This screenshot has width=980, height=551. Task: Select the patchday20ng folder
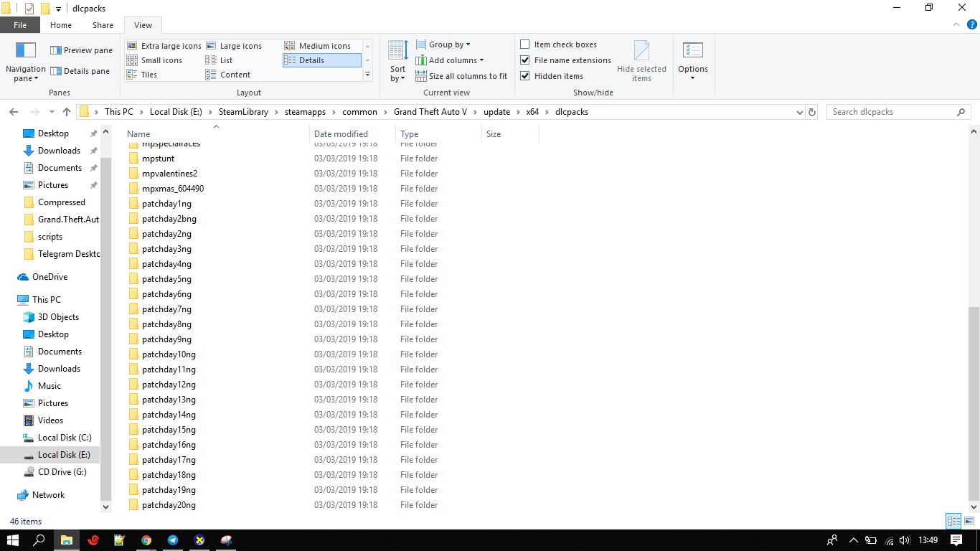tap(169, 505)
